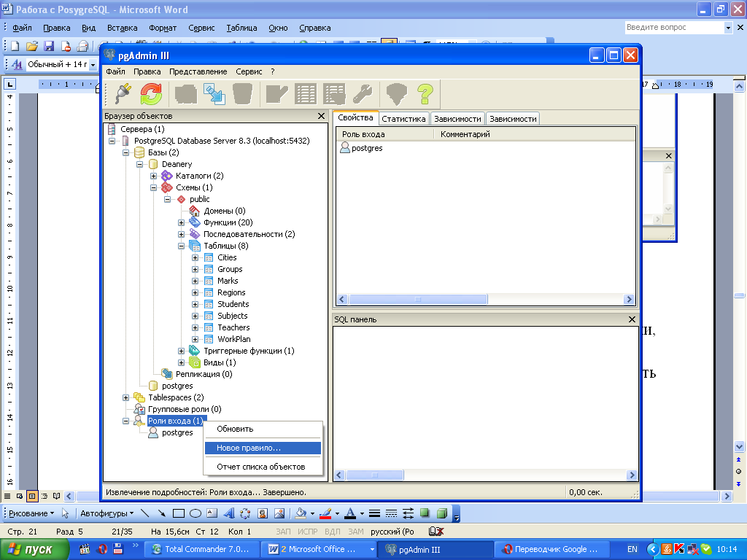Expand the Каталоги (2) node
The height and width of the screenshot is (560, 747).
click(153, 176)
